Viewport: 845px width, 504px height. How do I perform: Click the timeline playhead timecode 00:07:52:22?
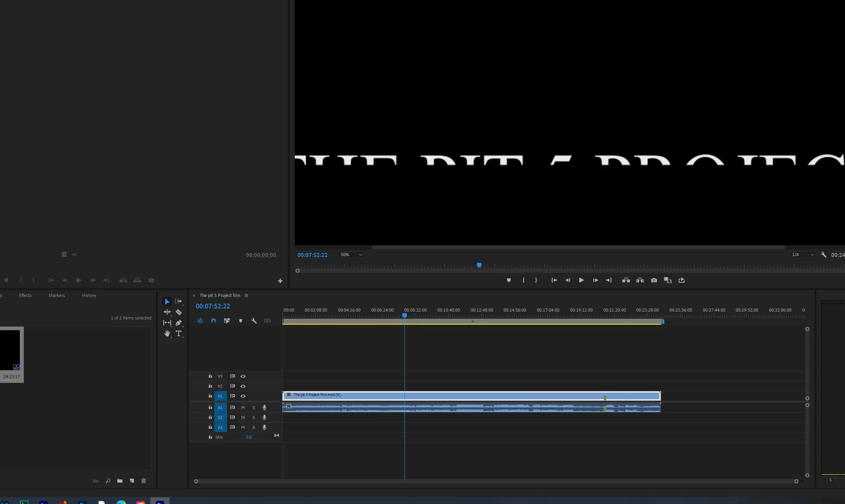(213, 306)
